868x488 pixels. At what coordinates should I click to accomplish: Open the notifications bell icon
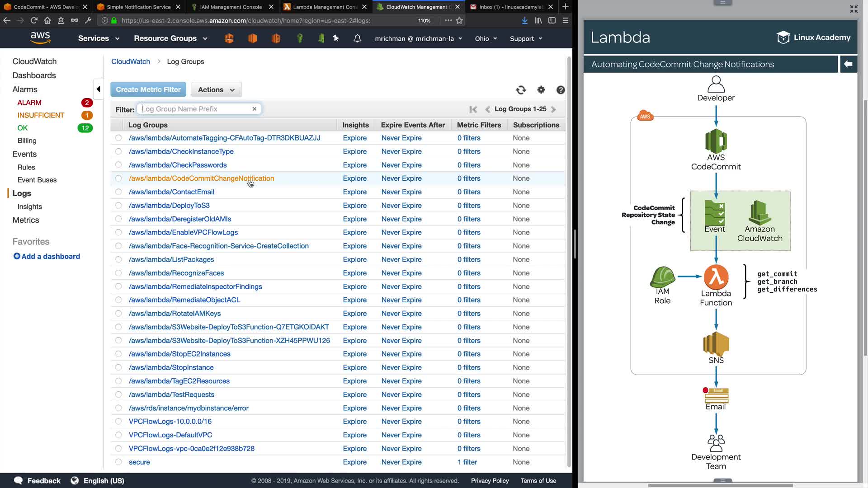tap(357, 38)
